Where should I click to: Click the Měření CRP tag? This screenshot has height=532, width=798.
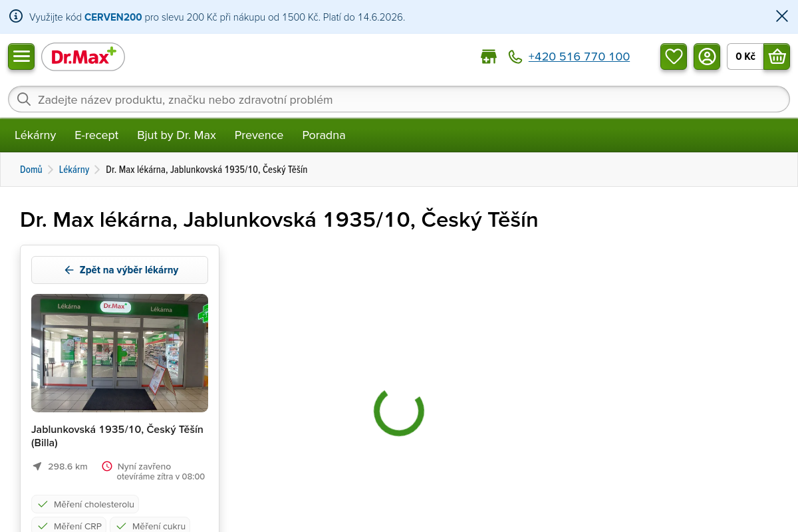[69, 526]
